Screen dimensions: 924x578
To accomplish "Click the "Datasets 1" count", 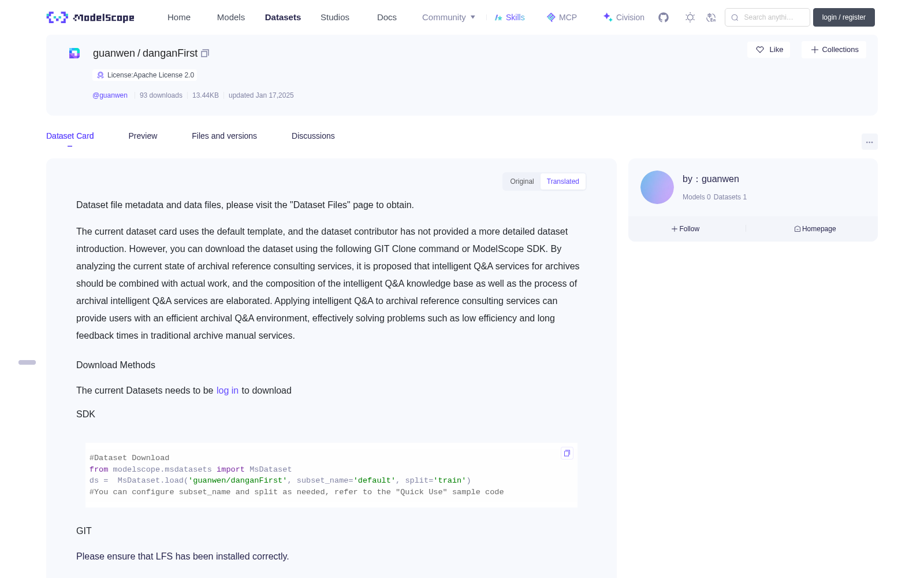I will coord(731,197).
